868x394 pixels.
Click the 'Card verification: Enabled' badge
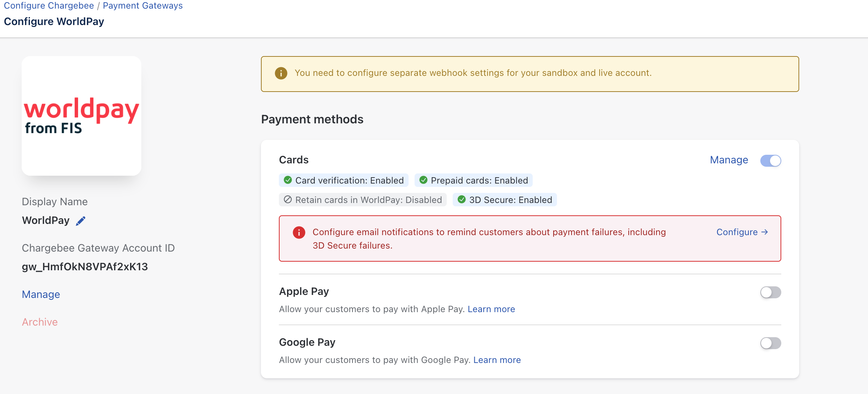tap(344, 180)
